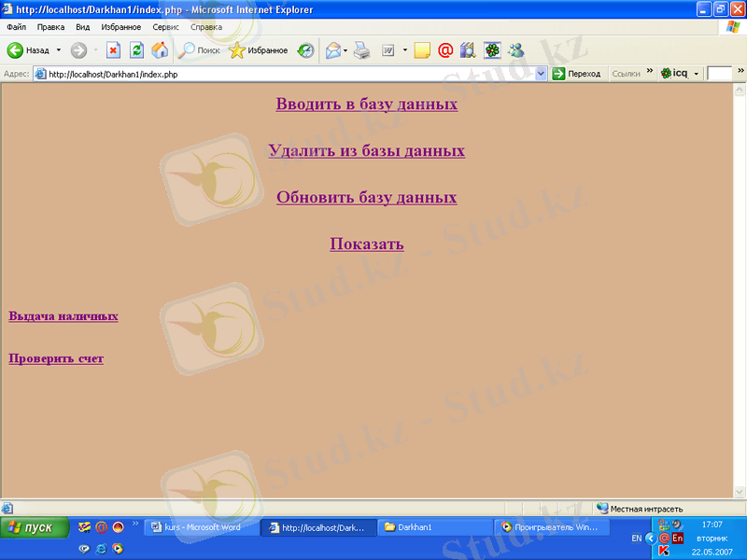Click the scrollbar down arrow

point(740,492)
